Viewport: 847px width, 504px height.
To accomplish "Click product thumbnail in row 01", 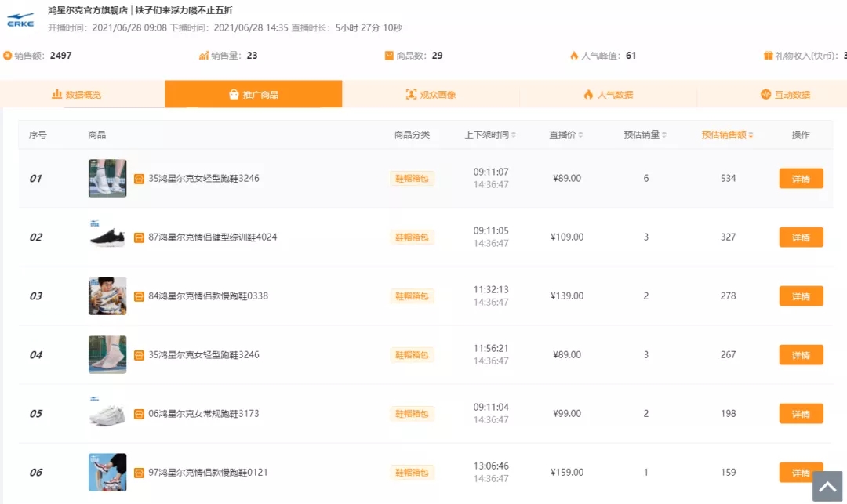I will click(x=107, y=178).
